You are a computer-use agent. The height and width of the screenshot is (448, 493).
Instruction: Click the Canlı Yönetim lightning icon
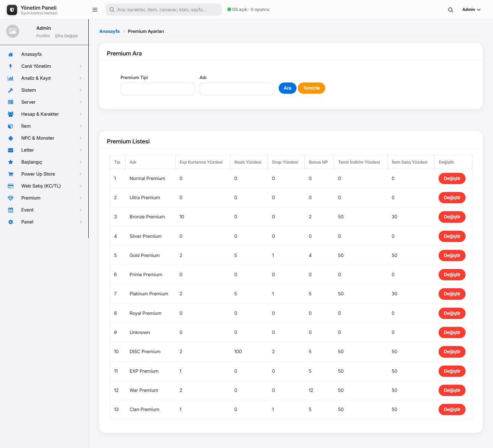pos(11,66)
